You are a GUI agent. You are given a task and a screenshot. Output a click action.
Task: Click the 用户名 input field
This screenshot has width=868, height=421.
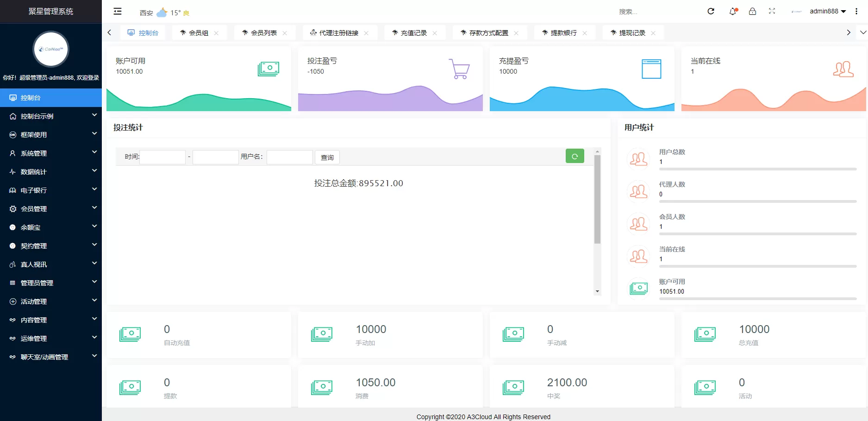289,157
